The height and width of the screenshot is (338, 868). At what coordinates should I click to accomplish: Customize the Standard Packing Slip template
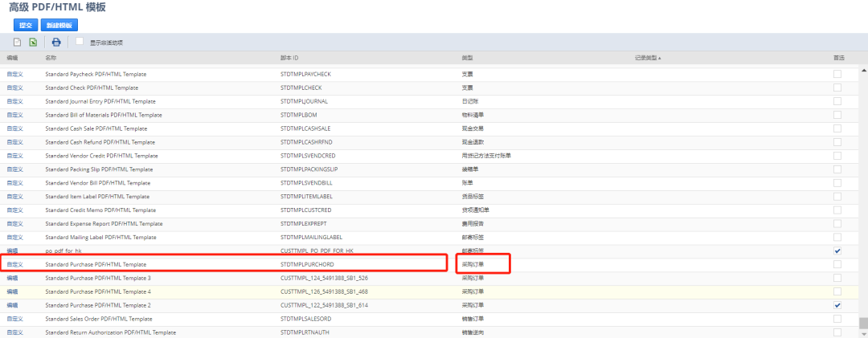pyautogui.click(x=15, y=169)
